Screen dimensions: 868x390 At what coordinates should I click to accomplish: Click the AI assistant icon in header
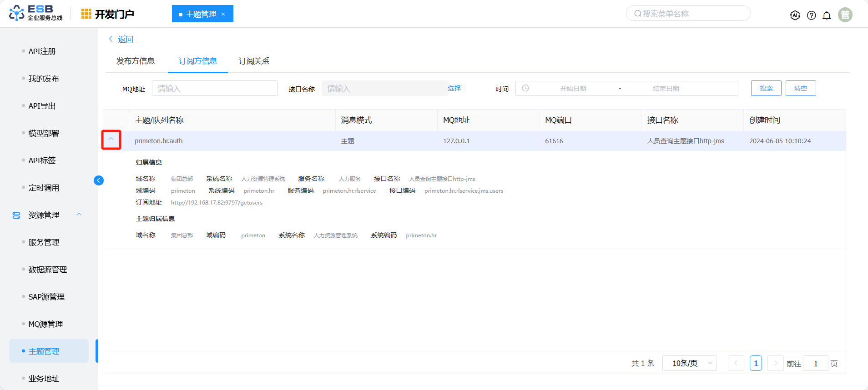pyautogui.click(x=795, y=15)
